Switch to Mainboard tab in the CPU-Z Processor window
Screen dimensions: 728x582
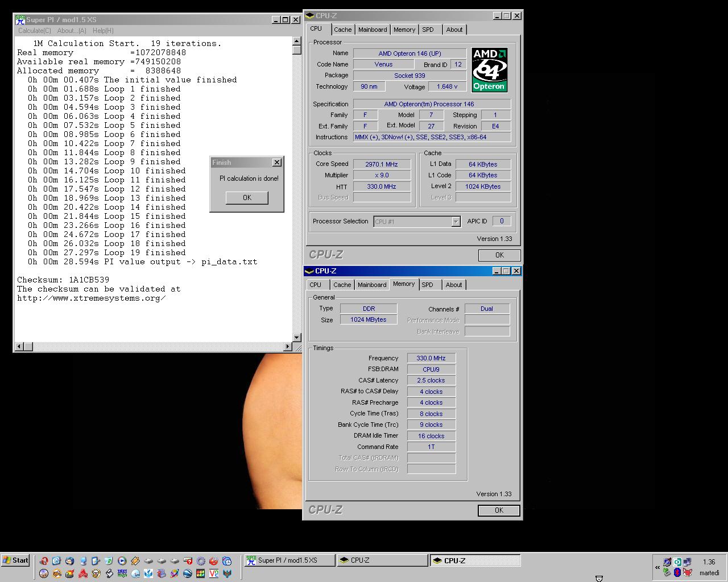click(x=373, y=30)
